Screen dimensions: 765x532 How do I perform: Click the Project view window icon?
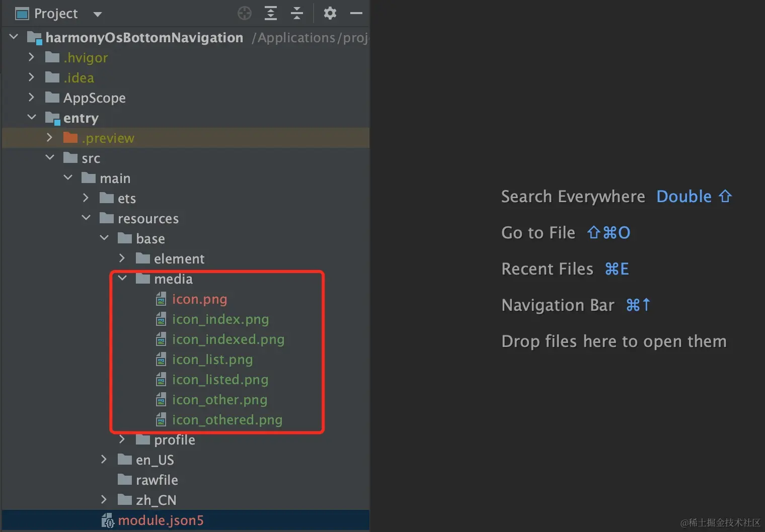22,14
